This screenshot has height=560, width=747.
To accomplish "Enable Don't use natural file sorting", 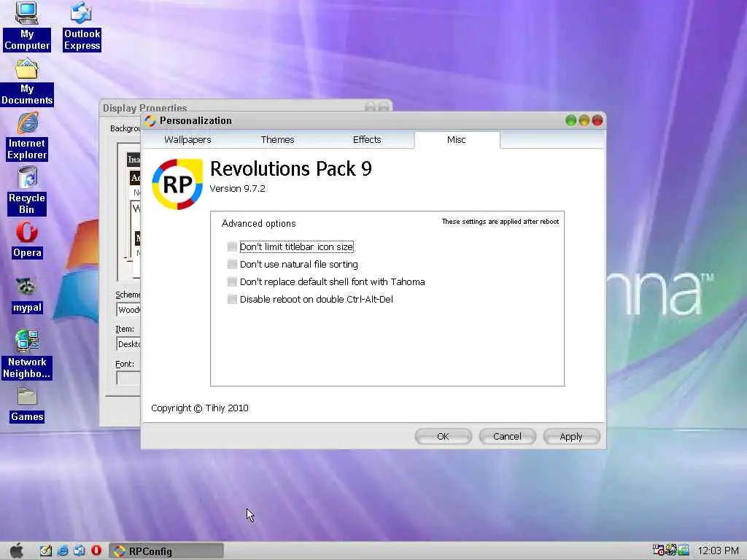I will coord(232,264).
